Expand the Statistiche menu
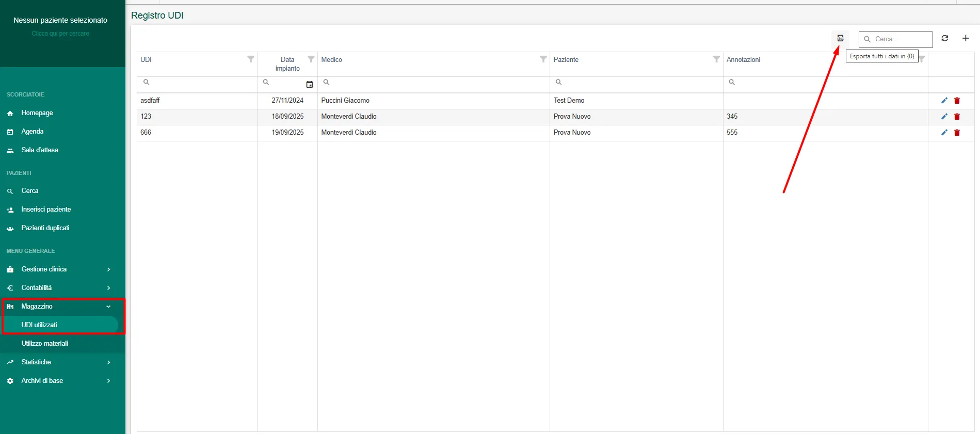This screenshot has width=980, height=434. (62, 362)
